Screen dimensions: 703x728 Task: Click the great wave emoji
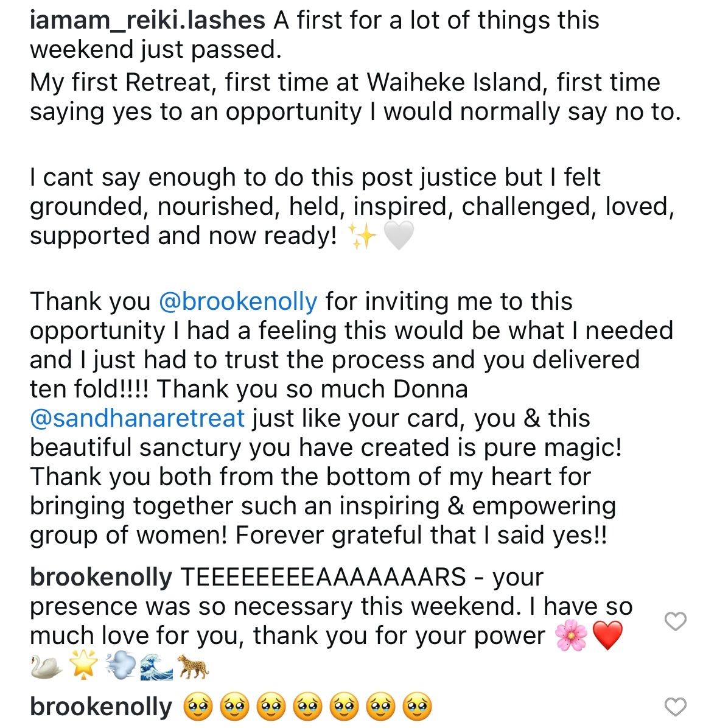tap(156, 667)
